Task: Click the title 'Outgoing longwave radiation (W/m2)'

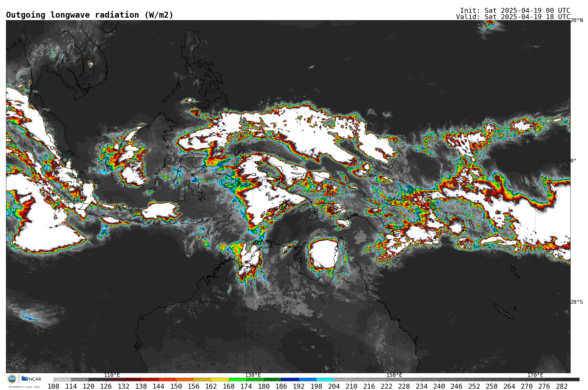Action: [x=90, y=15]
